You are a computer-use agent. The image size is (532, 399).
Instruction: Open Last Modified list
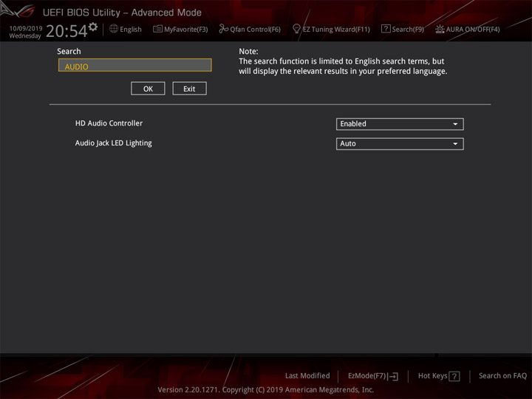(307, 375)
